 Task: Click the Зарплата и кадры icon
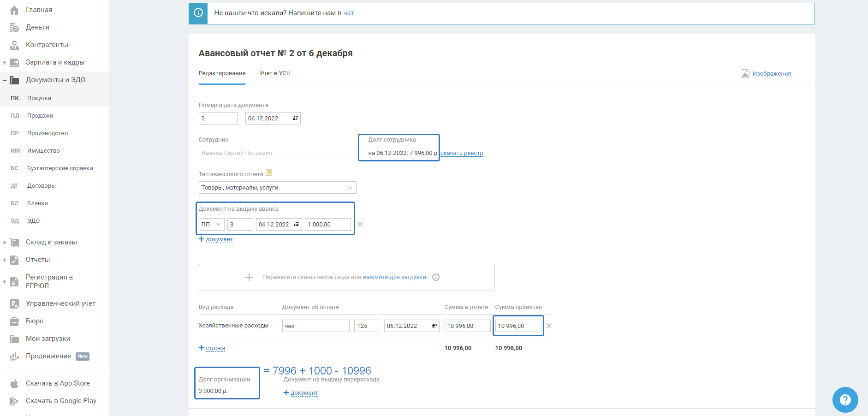tap(14, 63)
